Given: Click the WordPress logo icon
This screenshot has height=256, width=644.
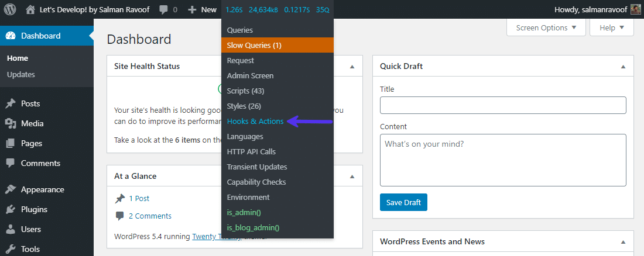Looking at the screenshot, I should pyautogui.click(x=10, y=9).
